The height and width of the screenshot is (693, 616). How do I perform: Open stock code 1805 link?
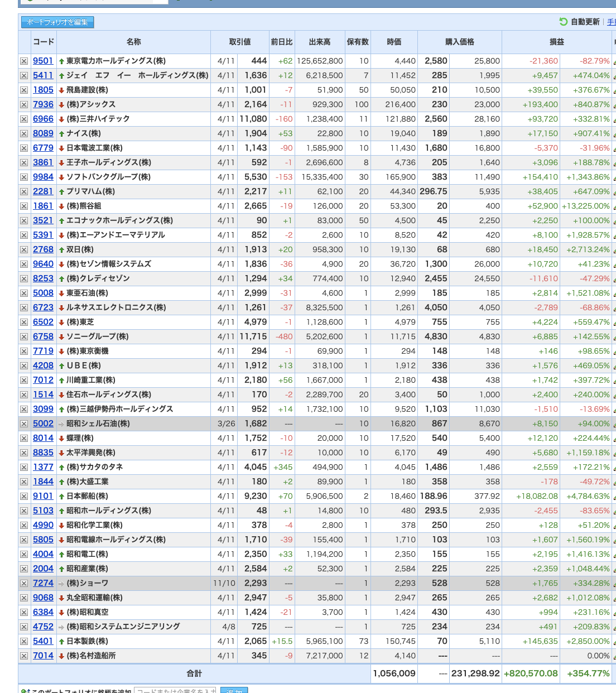[43, 90]
